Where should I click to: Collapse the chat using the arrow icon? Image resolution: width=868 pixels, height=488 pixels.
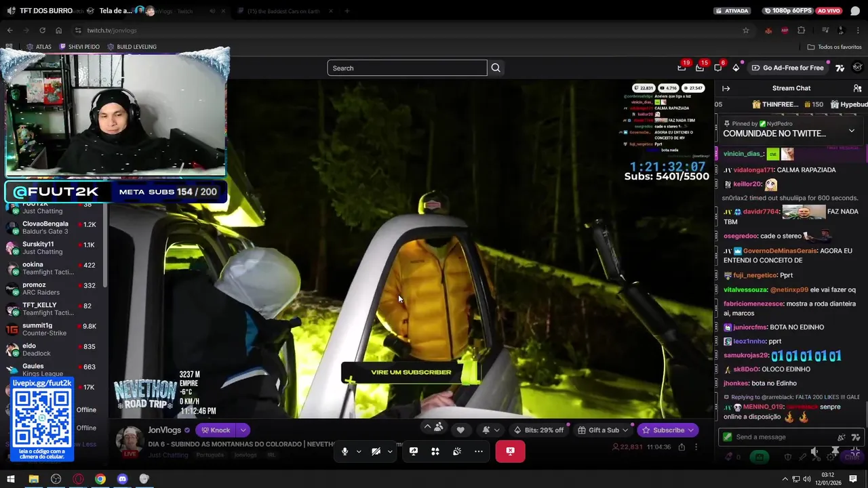(726, 88)
